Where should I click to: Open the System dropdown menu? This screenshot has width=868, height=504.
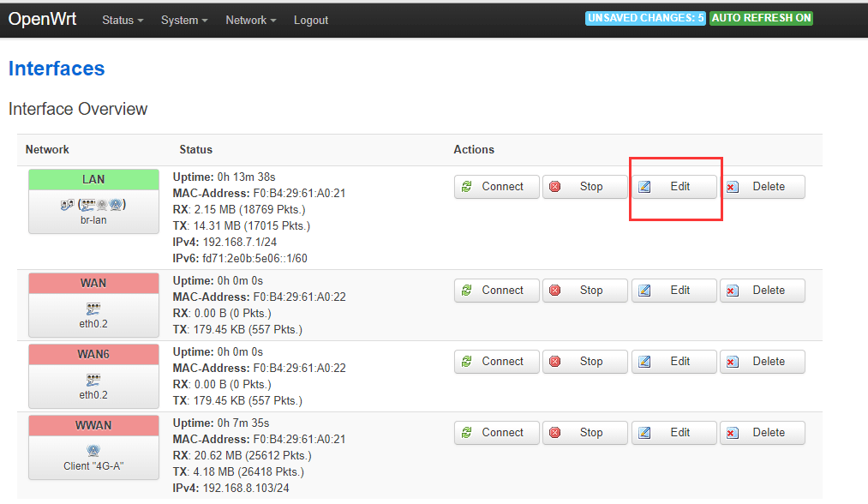183,20
